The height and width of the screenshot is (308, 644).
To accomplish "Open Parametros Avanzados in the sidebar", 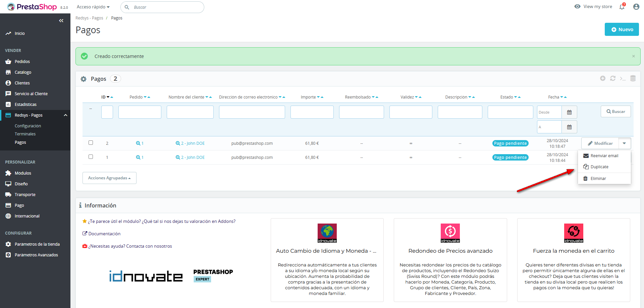I will coord(36,255).
